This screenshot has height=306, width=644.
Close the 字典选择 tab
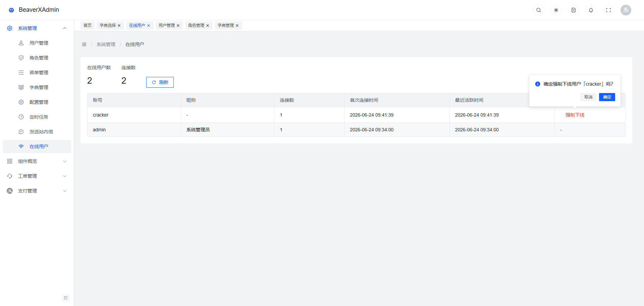119,26
